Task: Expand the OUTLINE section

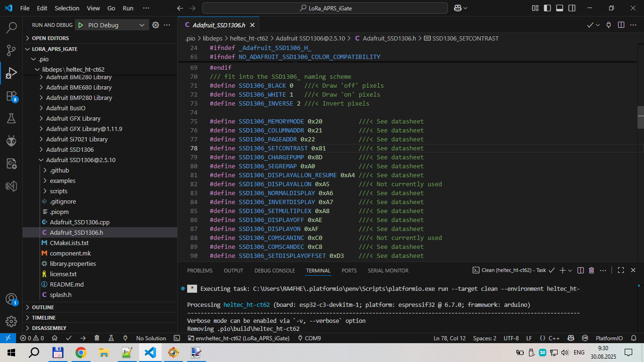Action: pos(43,307)
